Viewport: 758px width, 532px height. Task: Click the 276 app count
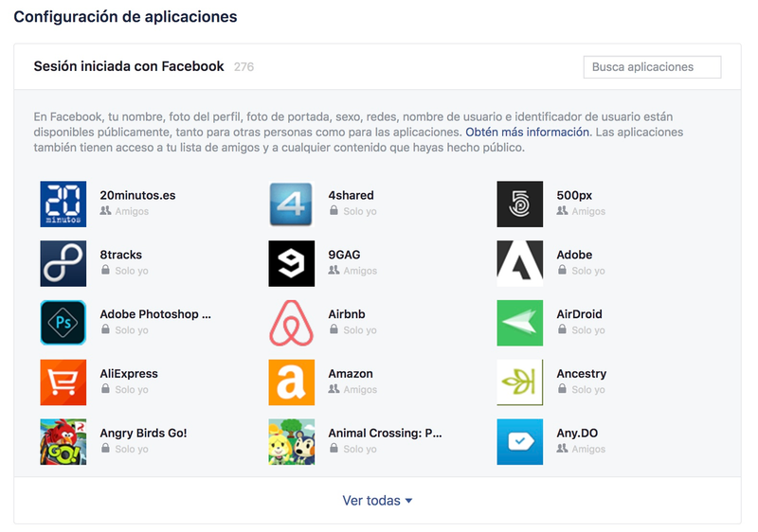pyautogui.click(x=244, y=67)
